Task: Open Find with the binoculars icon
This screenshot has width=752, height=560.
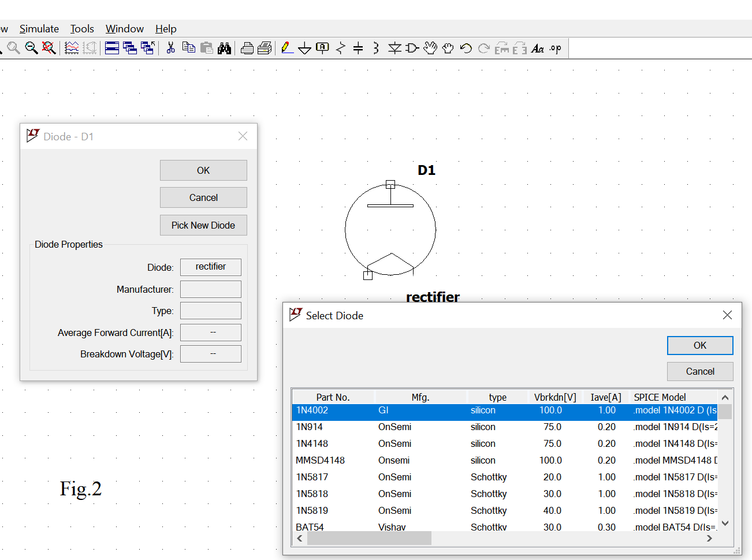Action: [x=224, y=48]
